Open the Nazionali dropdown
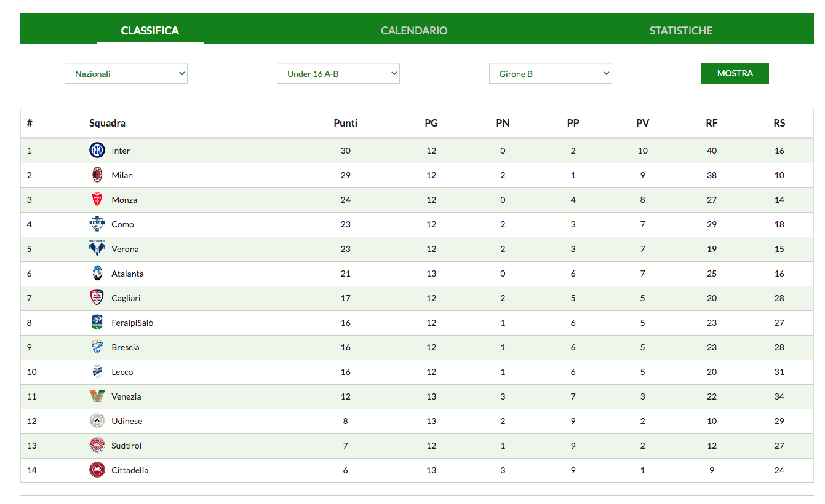The height and width of the screenshot is (504, 825). [x=126, y=73]
